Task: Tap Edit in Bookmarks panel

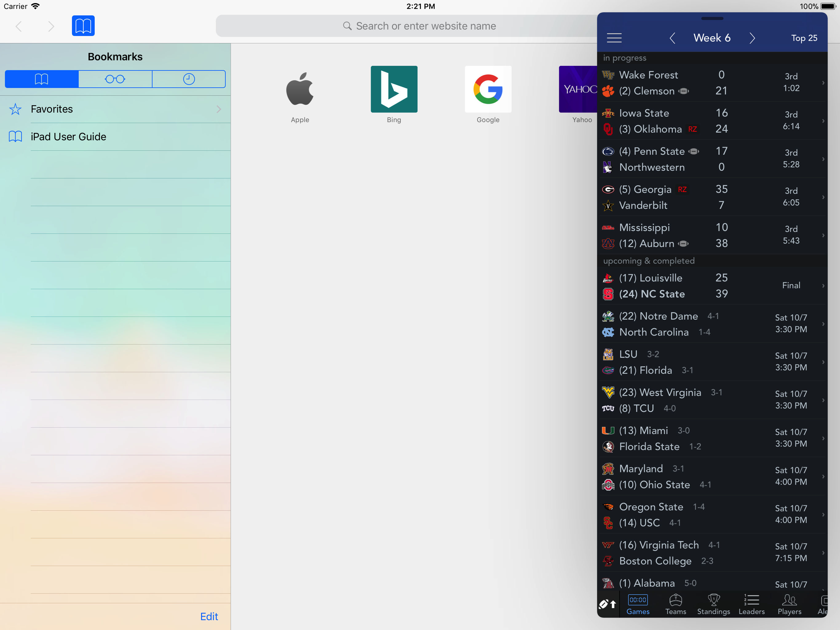Action: pos(209,616)
